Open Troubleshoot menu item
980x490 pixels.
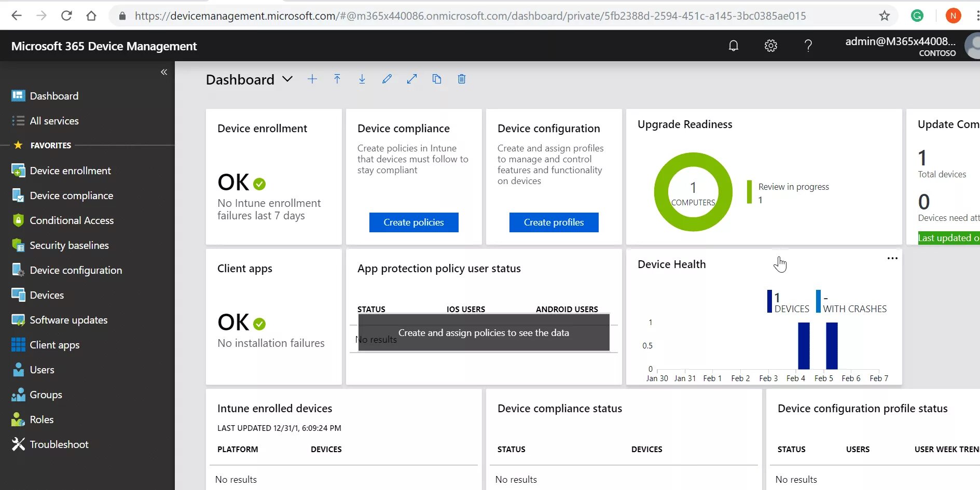point(59,444)
